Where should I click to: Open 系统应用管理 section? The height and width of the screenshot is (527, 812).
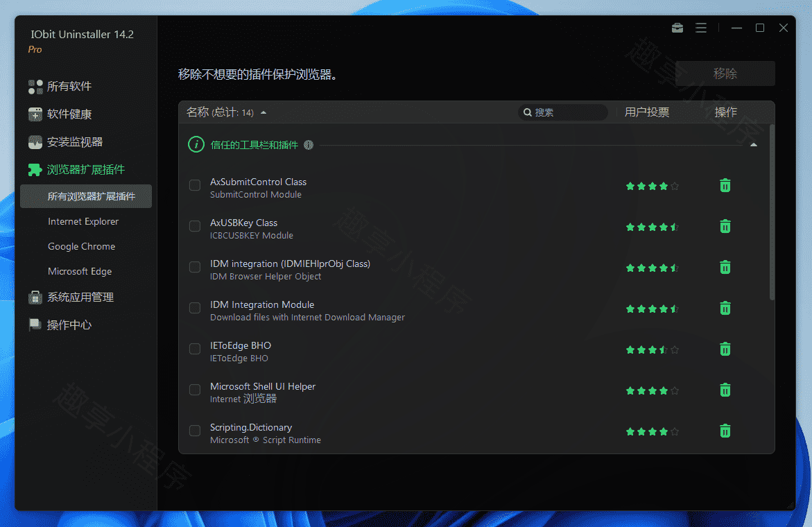tap(80, 297)
